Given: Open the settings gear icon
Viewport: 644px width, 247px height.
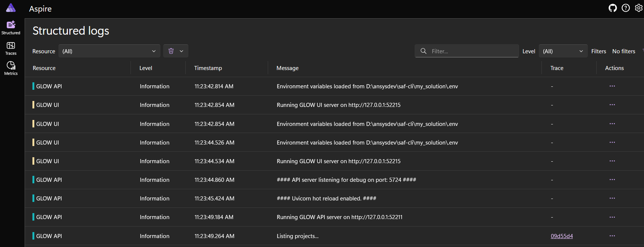Looking at the screenshot, I should (639, 8).
